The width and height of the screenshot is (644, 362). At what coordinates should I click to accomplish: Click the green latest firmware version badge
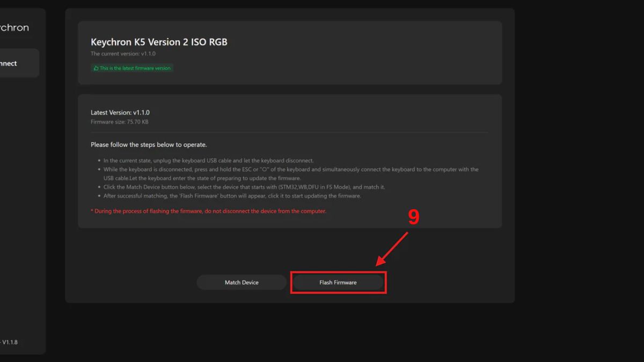[132, 68]
